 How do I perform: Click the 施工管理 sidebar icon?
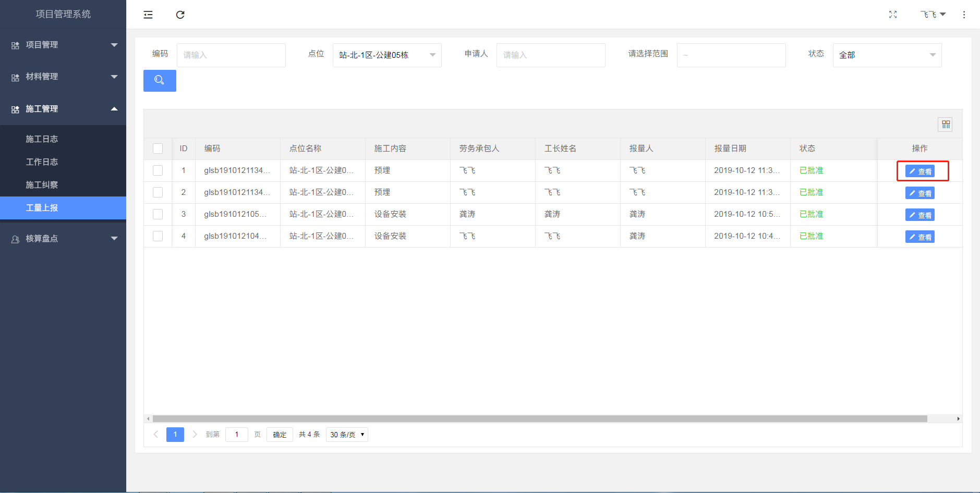coord(15,109)
